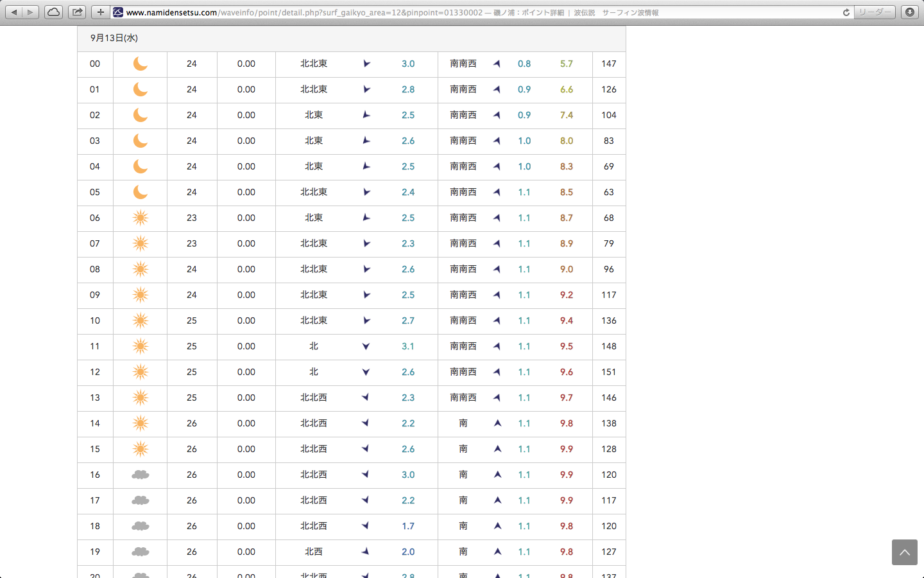The height and width of the screenshot is (578, 924).
Task: Click wave period 9.9 in row 15
Action: click(566, 449)
